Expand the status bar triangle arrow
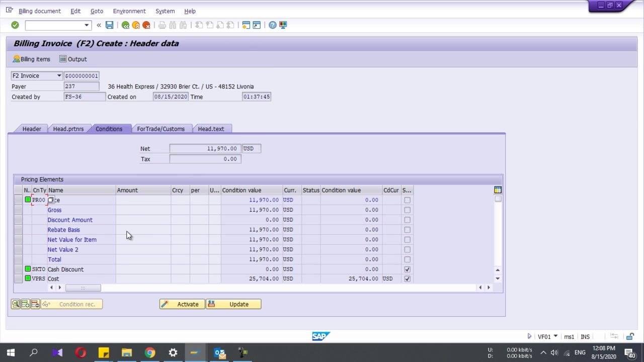 pos(529,336)
